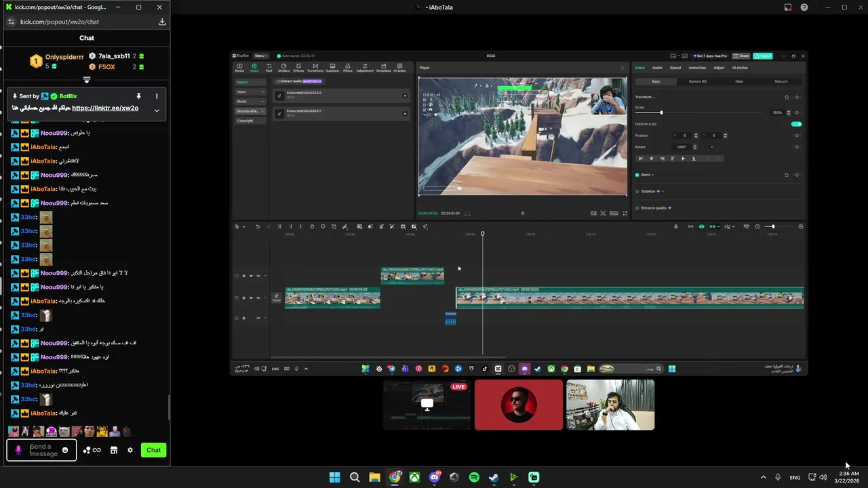Open the Media panel in CapCut

239,68
